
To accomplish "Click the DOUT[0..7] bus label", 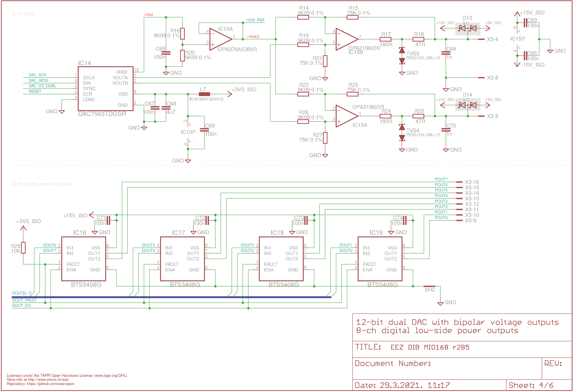I will 22,293.
